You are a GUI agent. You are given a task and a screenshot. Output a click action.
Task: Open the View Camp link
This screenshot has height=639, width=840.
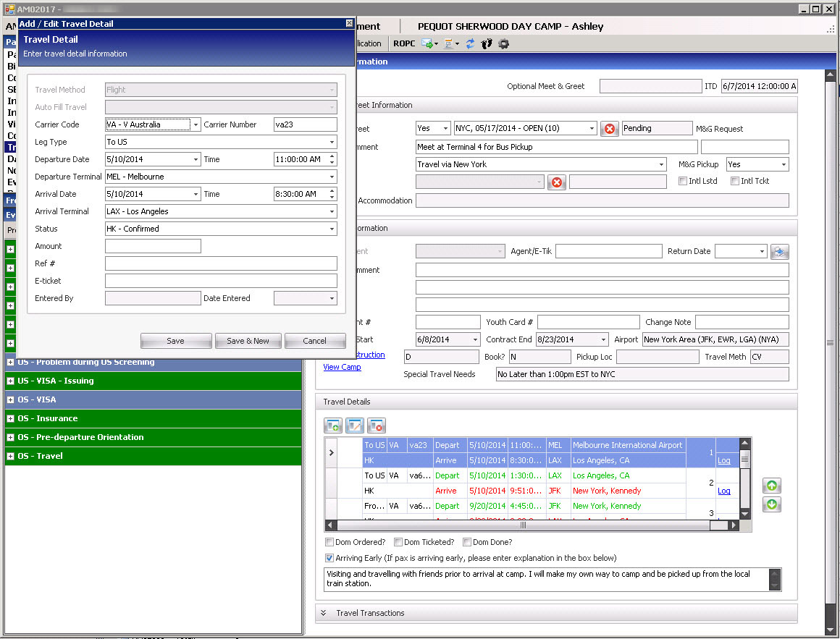(x=342, y=367)
